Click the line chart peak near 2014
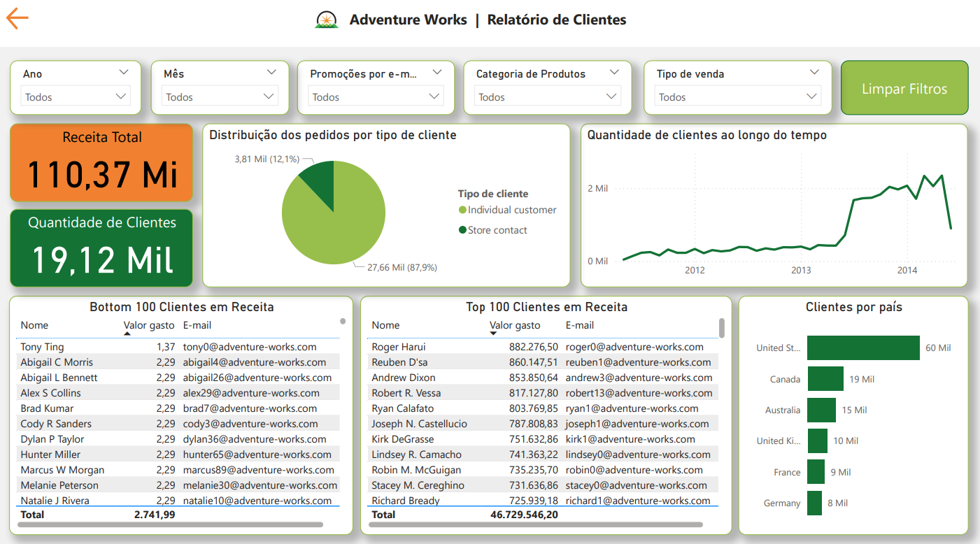Image resolution: width=980 pixels, height=544 pixels. pos(942,176)
